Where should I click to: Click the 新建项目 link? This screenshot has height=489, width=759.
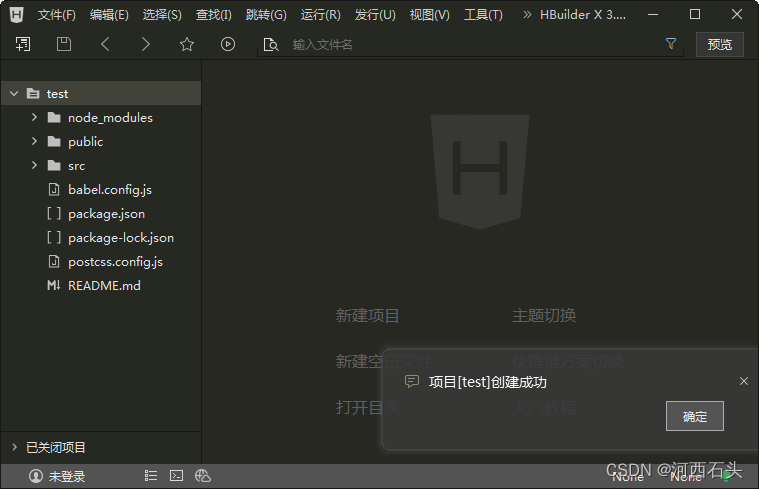367,316
